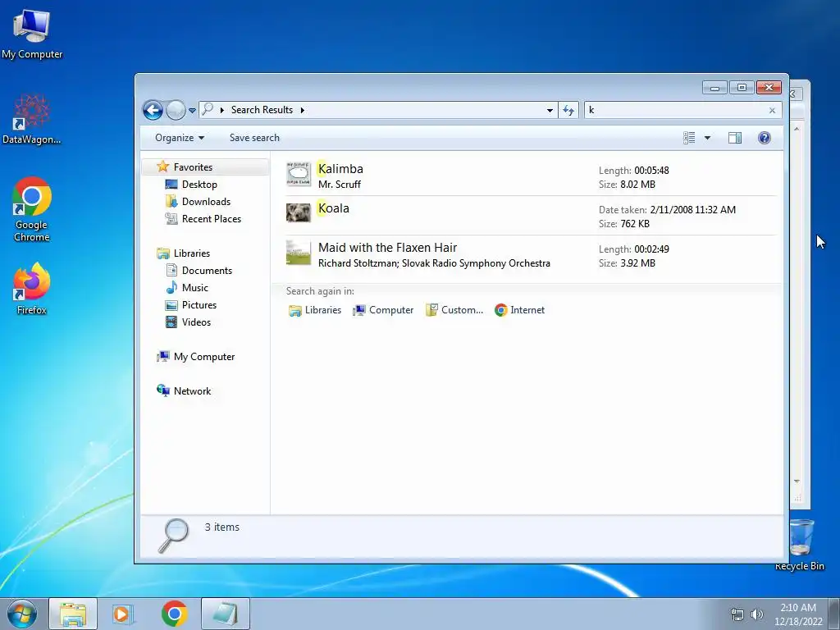This screenshot has height=630, width=840.
Task: Click the network tray icon
Action: pyautogui.click(x=737, y=614)
